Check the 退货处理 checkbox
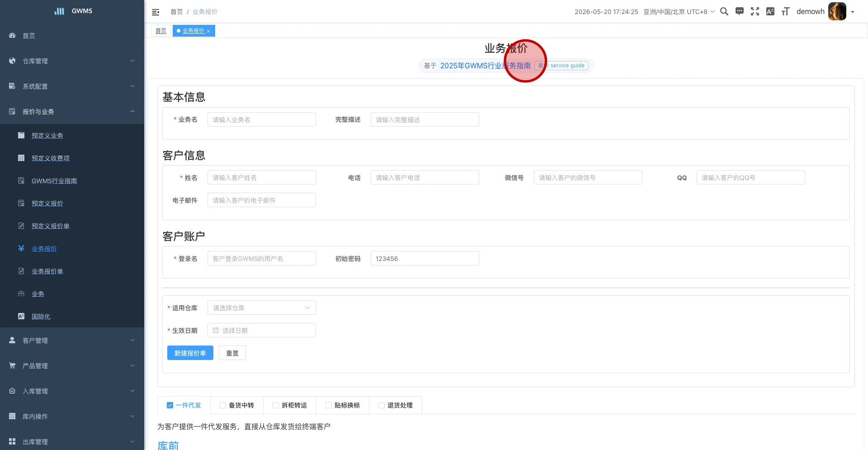Screen dimensions: 868x450 point(382,405)
